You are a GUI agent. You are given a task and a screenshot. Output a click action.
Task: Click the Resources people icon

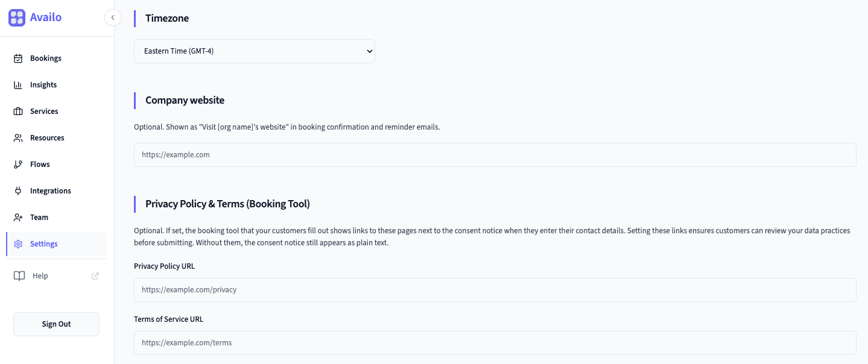(x=18, y=137)
